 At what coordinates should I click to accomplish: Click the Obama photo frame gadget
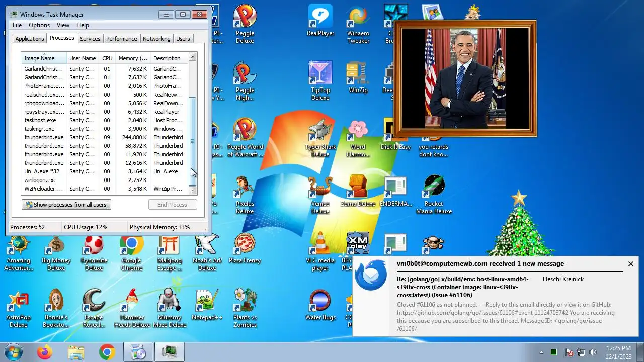tap(465, 78)
